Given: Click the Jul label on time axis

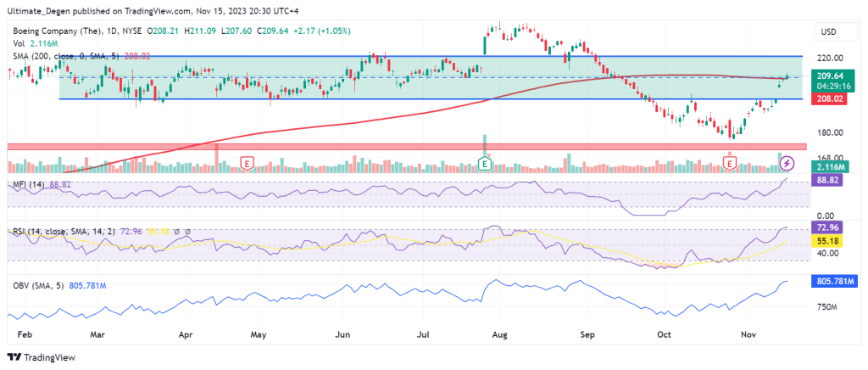Looking at the screenshot, I should [x=423, y=335].
